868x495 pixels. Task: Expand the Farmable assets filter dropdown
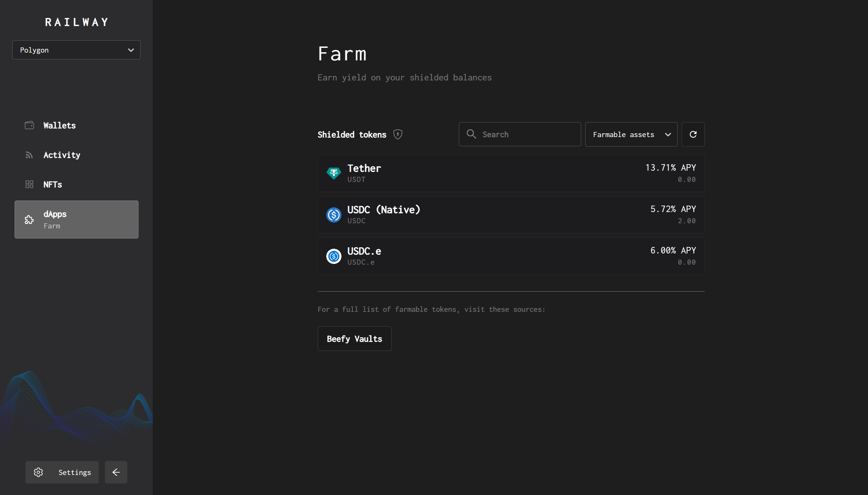coord(631,134)
